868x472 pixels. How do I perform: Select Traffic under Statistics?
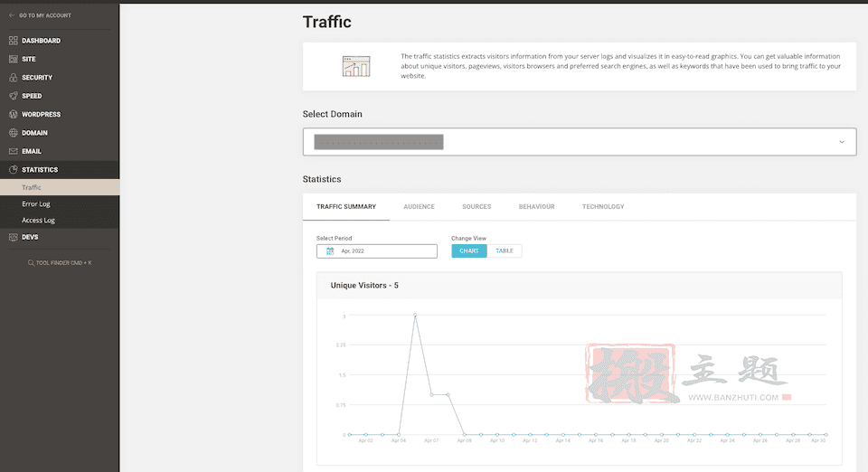coord(60,187)
